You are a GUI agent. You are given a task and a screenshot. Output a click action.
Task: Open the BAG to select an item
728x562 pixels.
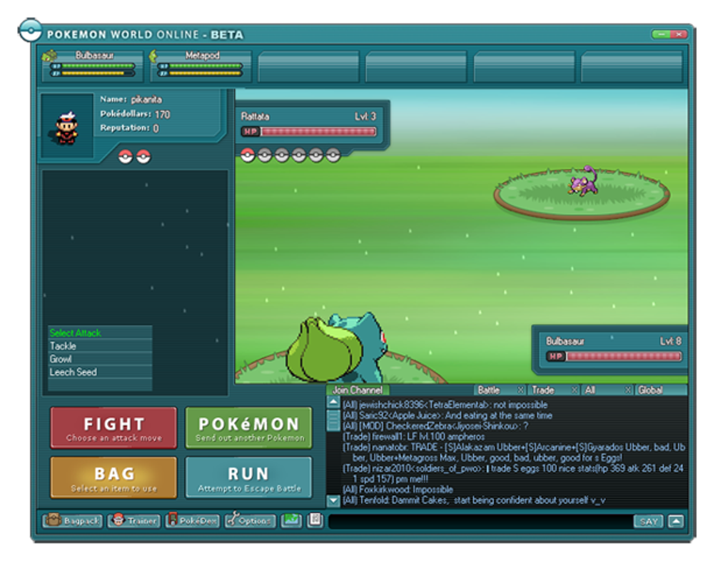(x=113, y=478)
